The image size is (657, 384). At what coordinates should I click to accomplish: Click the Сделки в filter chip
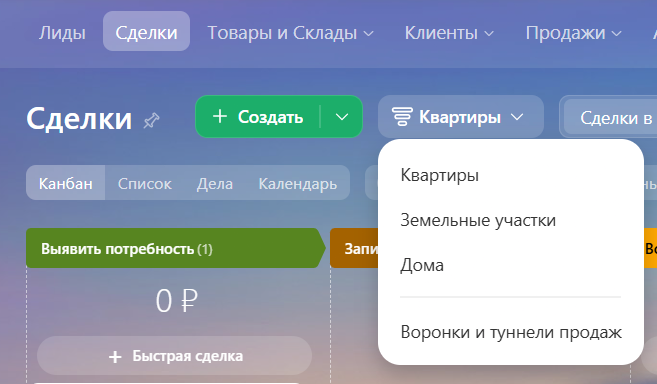pyautogui.click(x=610, y=118)
